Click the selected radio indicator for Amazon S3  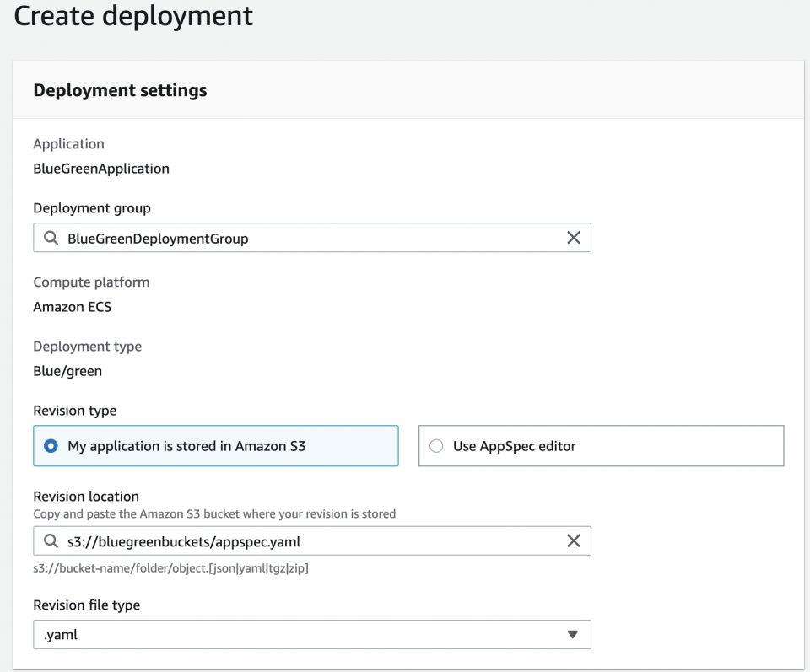49,446
